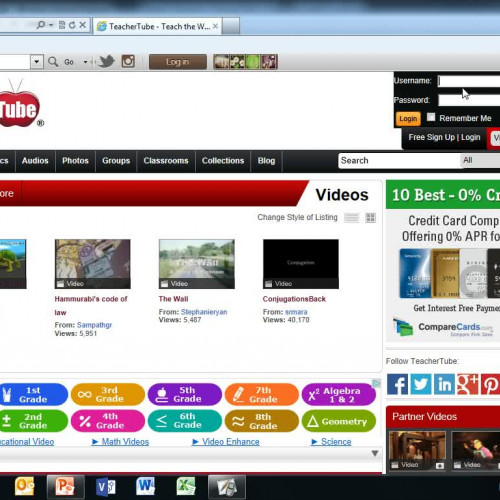Image resolution: width=500 pixels, height=500 pixels.
Task: Select the Geometry button
Action: point(339,421)
